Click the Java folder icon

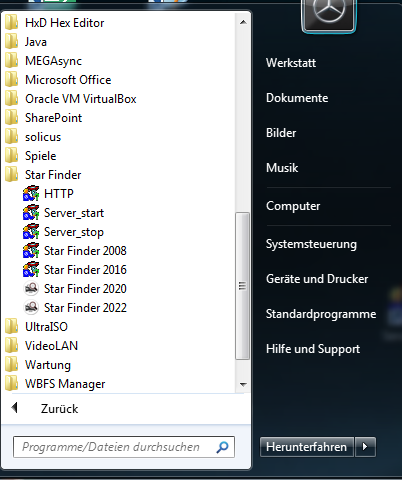(x=12, y=42)
